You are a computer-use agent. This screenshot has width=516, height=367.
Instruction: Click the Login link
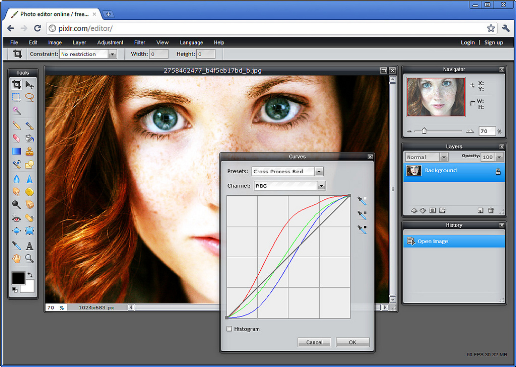point(468,42)
